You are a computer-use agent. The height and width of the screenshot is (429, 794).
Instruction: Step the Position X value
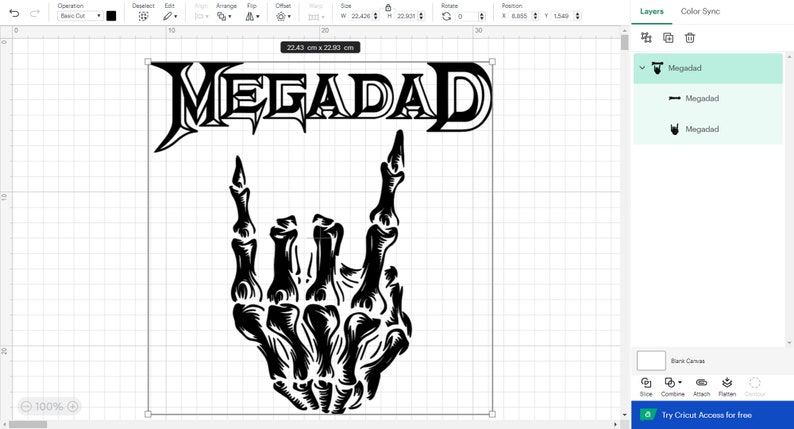(x=535, y=16)
